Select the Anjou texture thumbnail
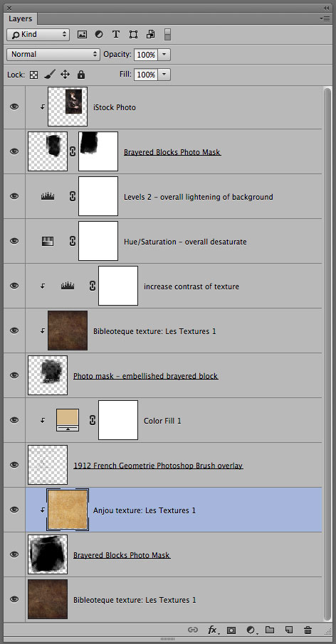The height and width of the screenshot is (644, 336). 68,510
